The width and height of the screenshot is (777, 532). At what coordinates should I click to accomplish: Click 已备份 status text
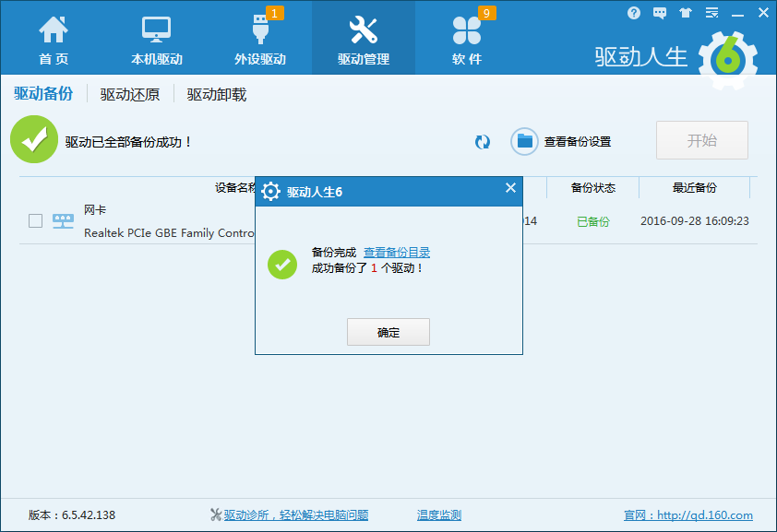(592, 221)
